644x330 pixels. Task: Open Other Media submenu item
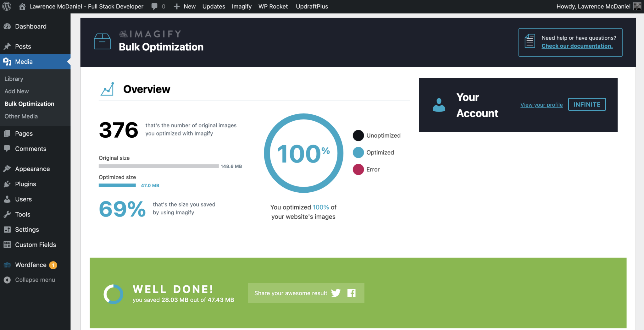pos(21,116)
